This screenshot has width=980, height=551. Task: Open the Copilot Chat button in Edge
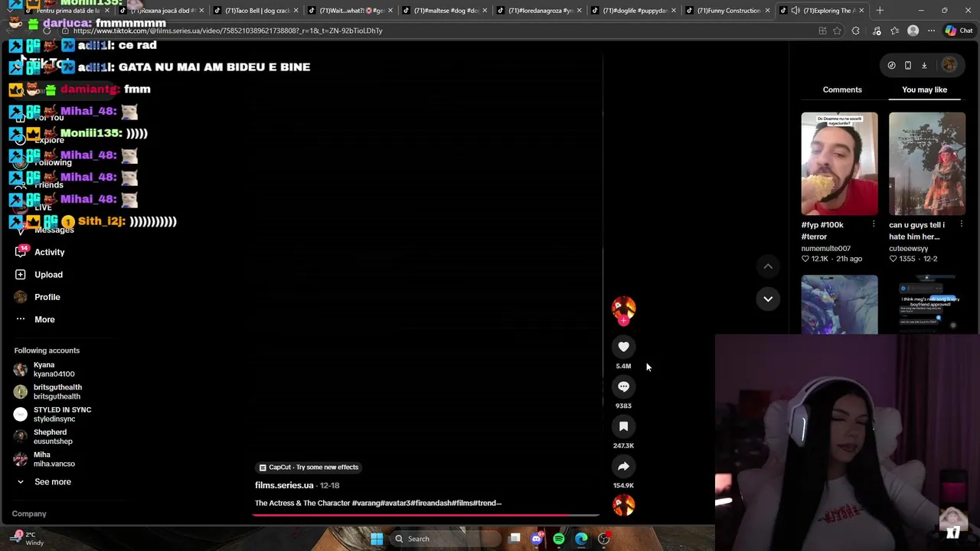click(x=959, y=31)
